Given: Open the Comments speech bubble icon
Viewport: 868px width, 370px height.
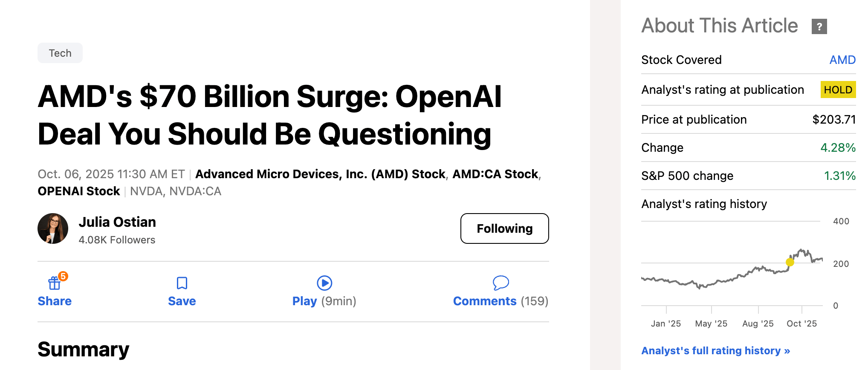Looking at the screenshot, I should click(x=501, y=283).
